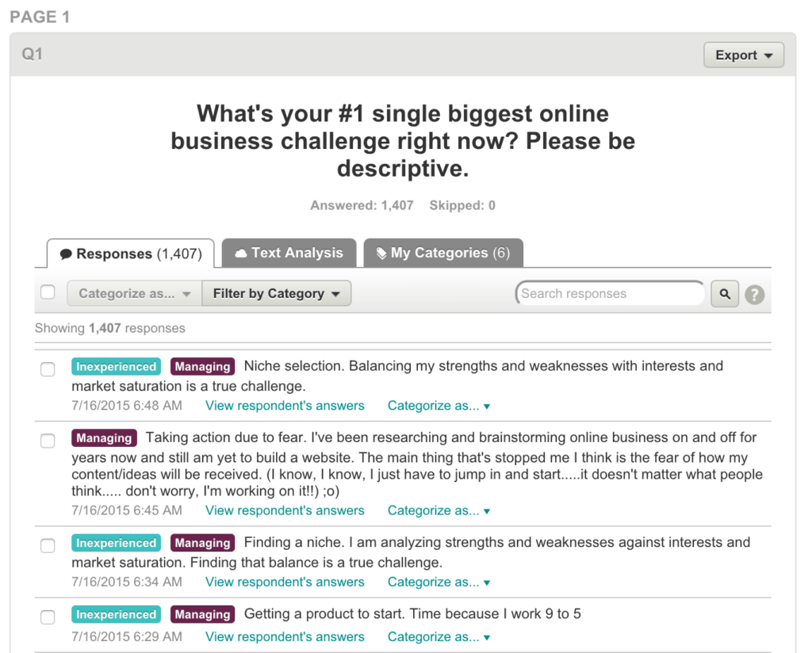
Task: Click the Q1 question label
Action: (32, 54)
